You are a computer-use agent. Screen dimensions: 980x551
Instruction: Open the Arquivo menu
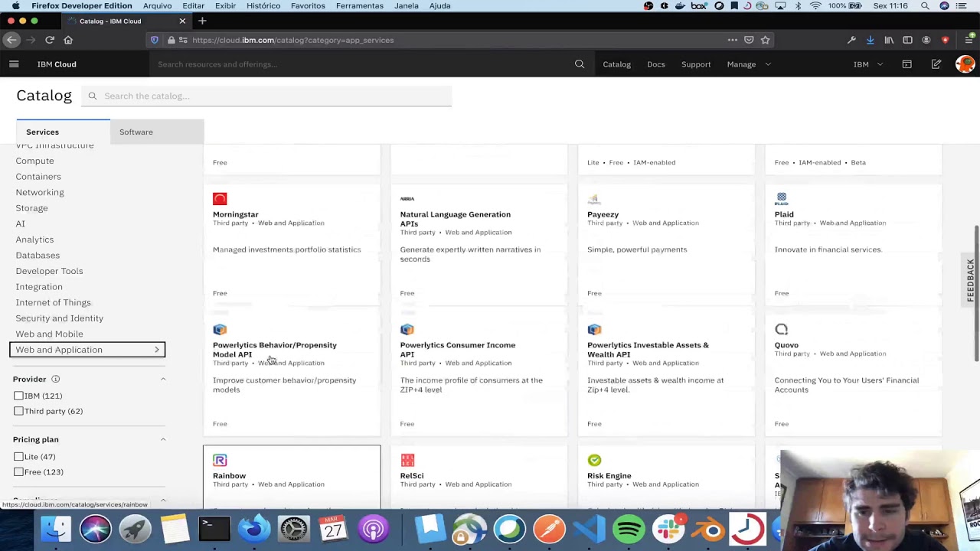[x=158, y=5]
